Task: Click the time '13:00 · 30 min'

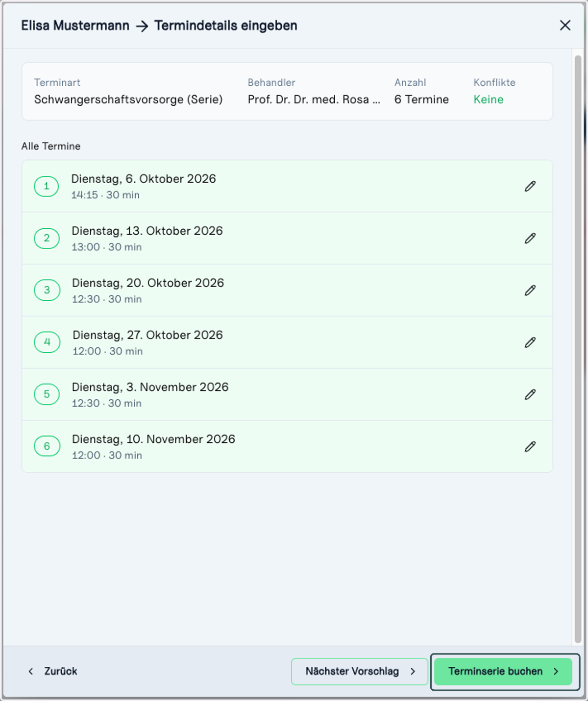Action: (x=107, y=247)
